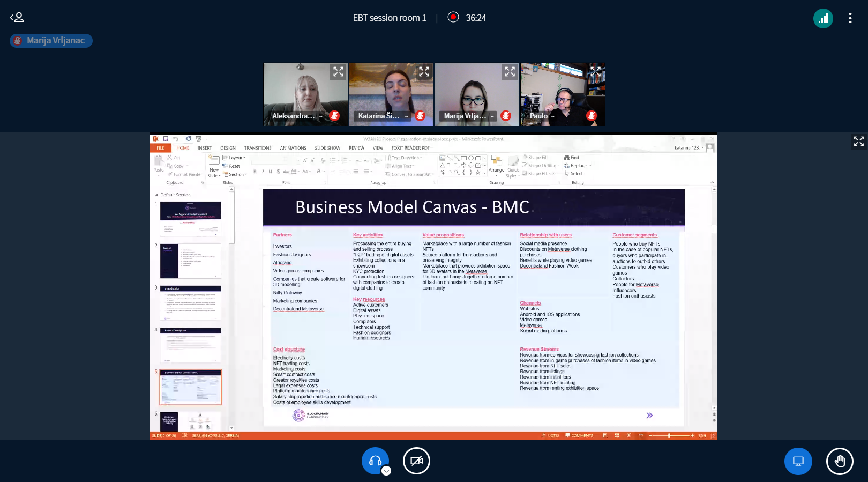Click the headphones audio button
Viewport: 868px width, 482px height.
coord(375,461)
